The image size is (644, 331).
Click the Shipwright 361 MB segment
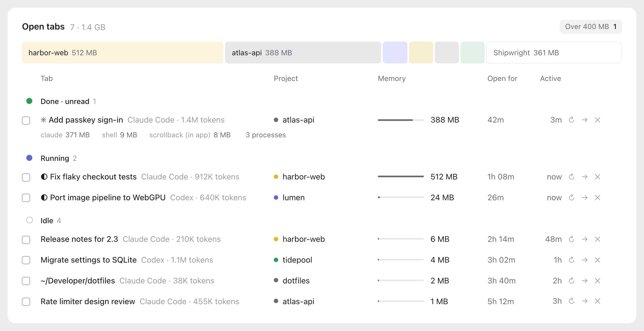point(554,53)
